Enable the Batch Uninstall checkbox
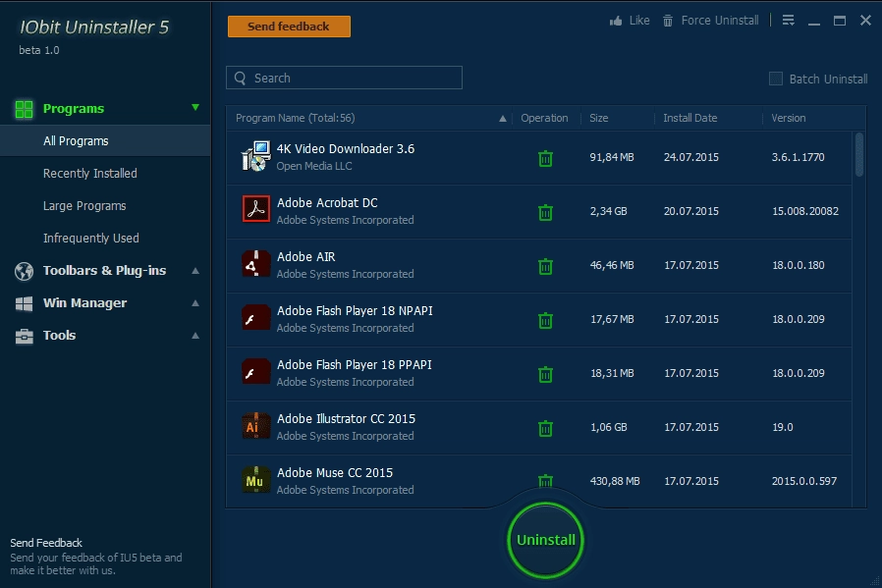 (x=776, y=79)
